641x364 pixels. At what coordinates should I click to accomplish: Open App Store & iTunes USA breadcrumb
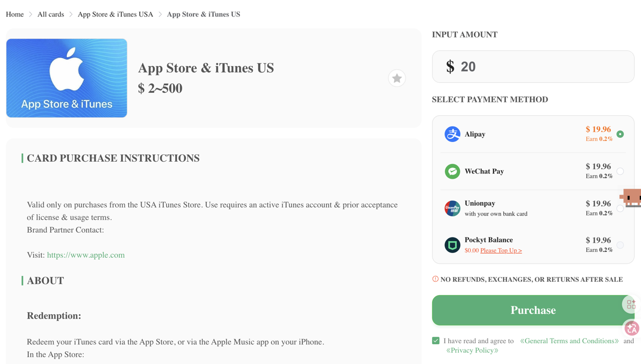[x=115, y=14]
